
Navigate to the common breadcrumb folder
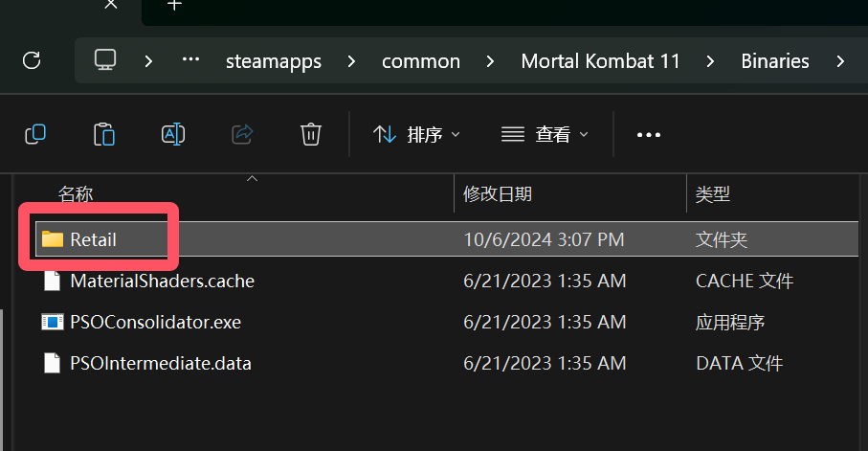(421, 61)
